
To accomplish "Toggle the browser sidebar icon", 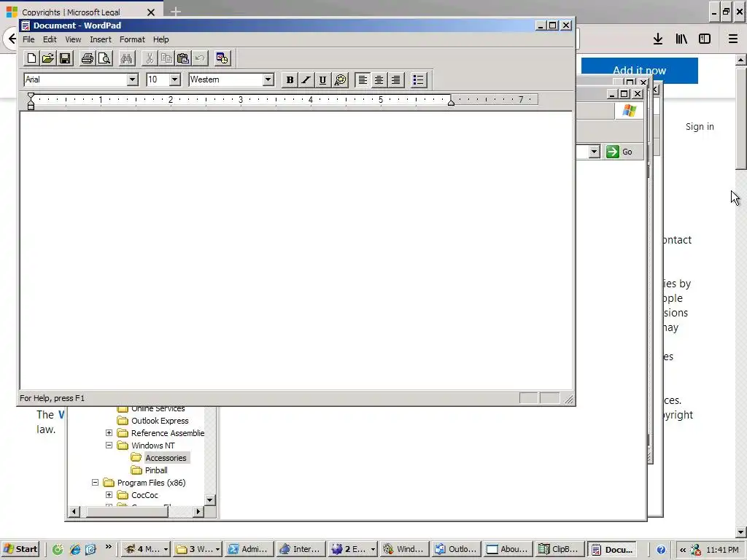I will point(705,39).
